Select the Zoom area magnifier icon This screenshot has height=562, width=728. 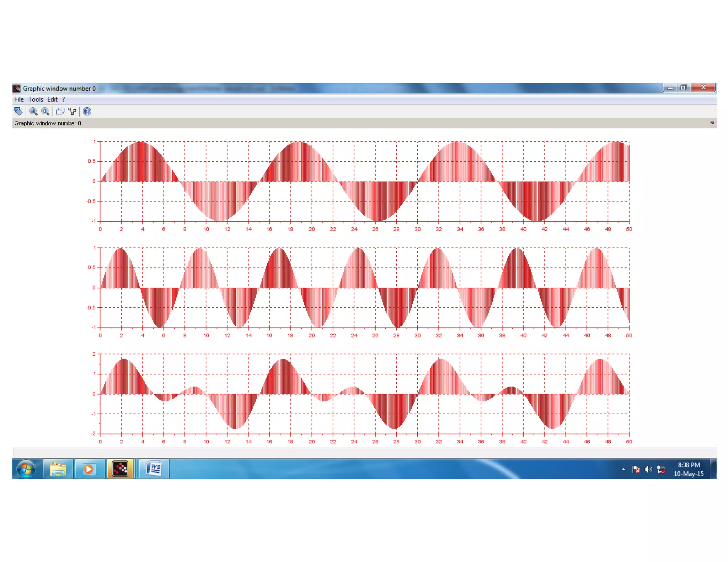33,112
